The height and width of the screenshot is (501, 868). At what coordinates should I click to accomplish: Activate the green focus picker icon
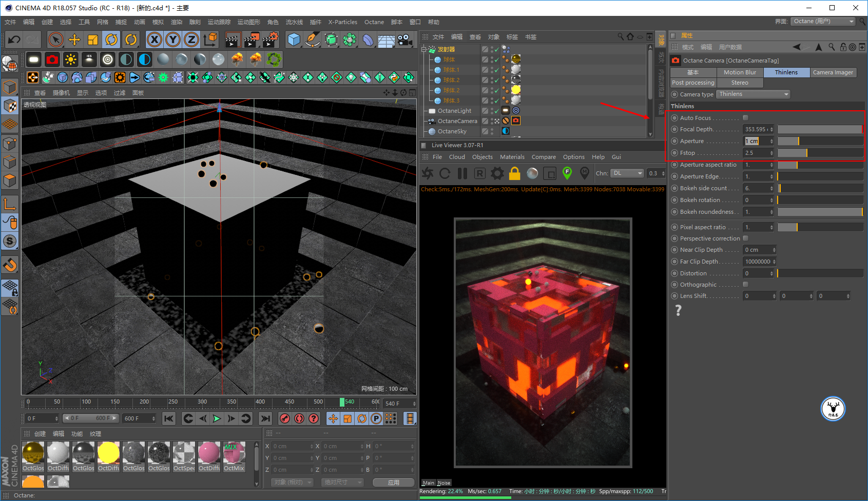coord(567,173)
